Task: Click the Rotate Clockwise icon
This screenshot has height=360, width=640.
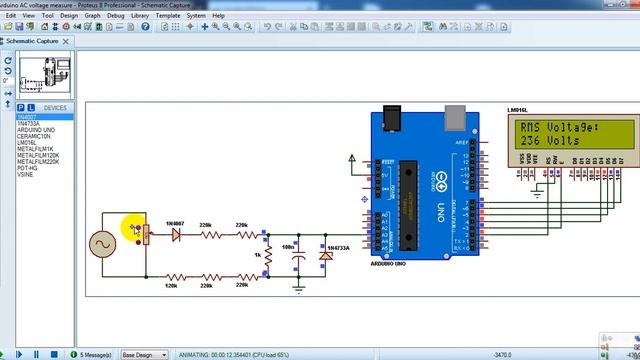Action: [8, 60]
